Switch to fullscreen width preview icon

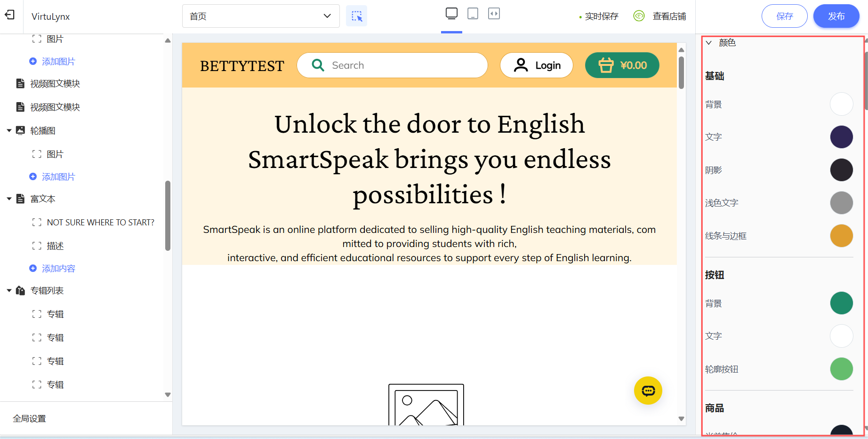click(x=494, y=14)
